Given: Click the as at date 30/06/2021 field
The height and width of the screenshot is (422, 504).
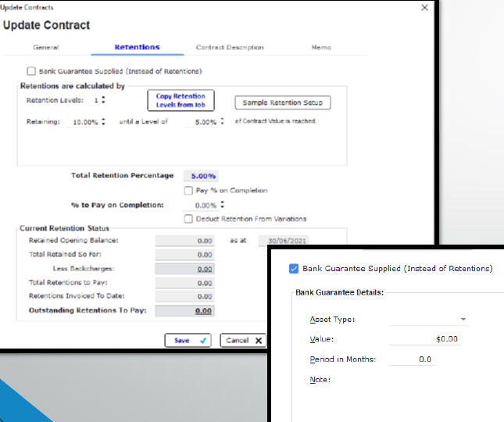Looking at the screenshot, I should [x=284, y=241].
